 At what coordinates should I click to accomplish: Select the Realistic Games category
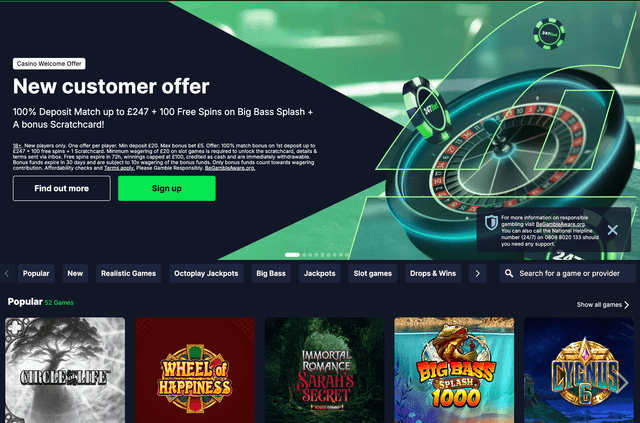pos(129,273)
